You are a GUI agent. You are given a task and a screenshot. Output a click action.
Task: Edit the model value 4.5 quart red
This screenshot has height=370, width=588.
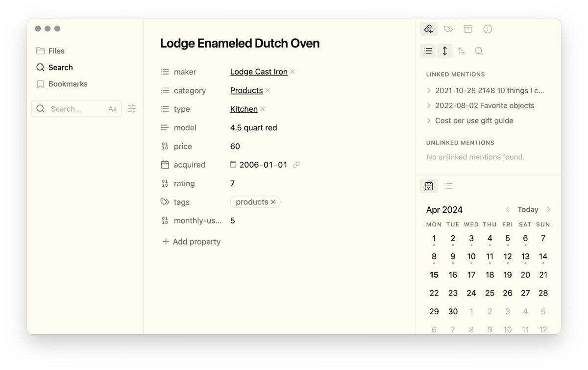pyautogui.click(x=254, y=128)
